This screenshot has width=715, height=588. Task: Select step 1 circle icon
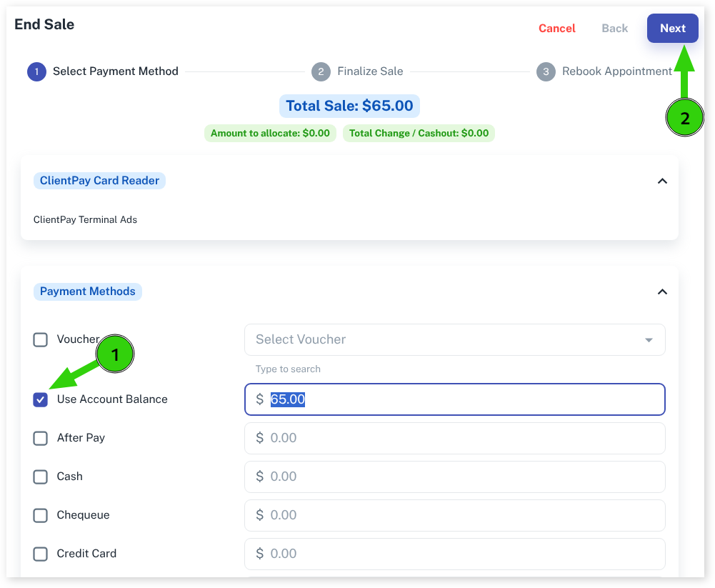(x=36, y=71)
